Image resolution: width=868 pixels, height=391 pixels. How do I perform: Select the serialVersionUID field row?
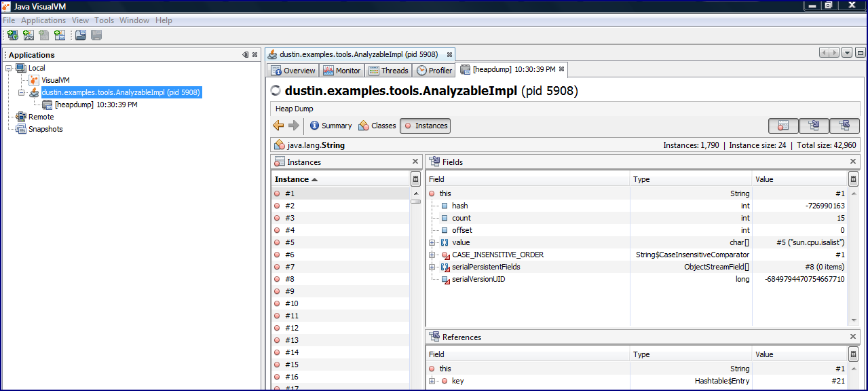(x=637, y=279)
